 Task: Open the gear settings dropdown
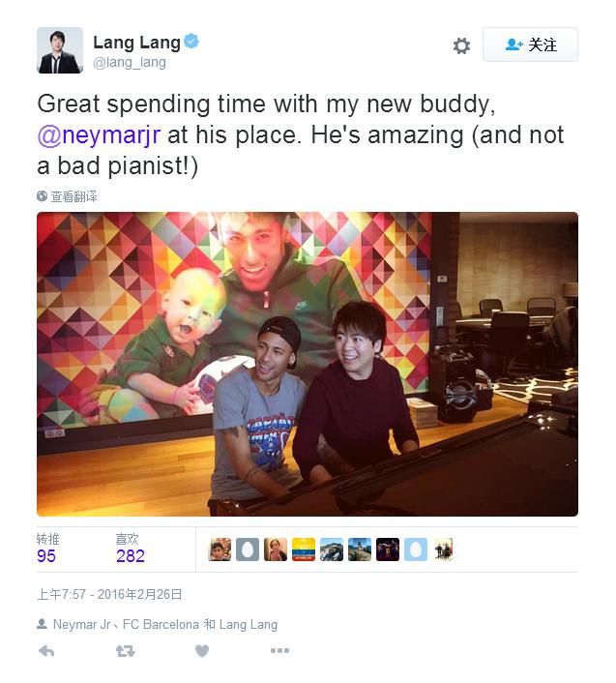point(461,45)
